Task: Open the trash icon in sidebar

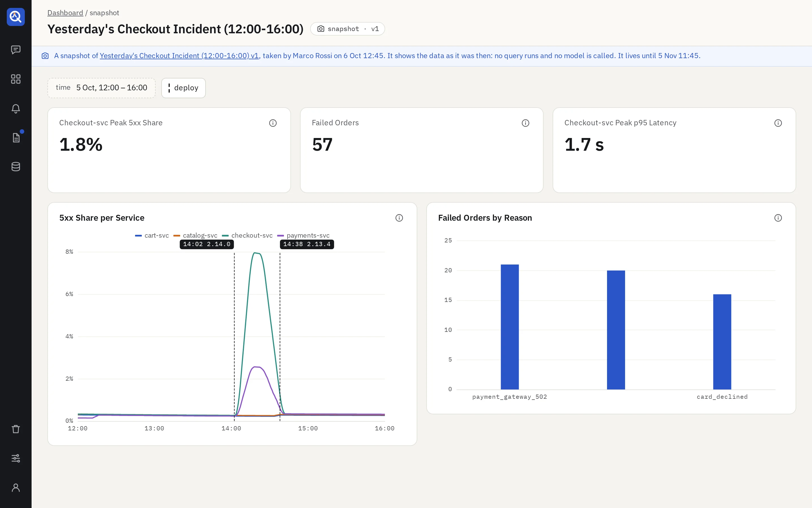Action: click(x=16, y=429)
